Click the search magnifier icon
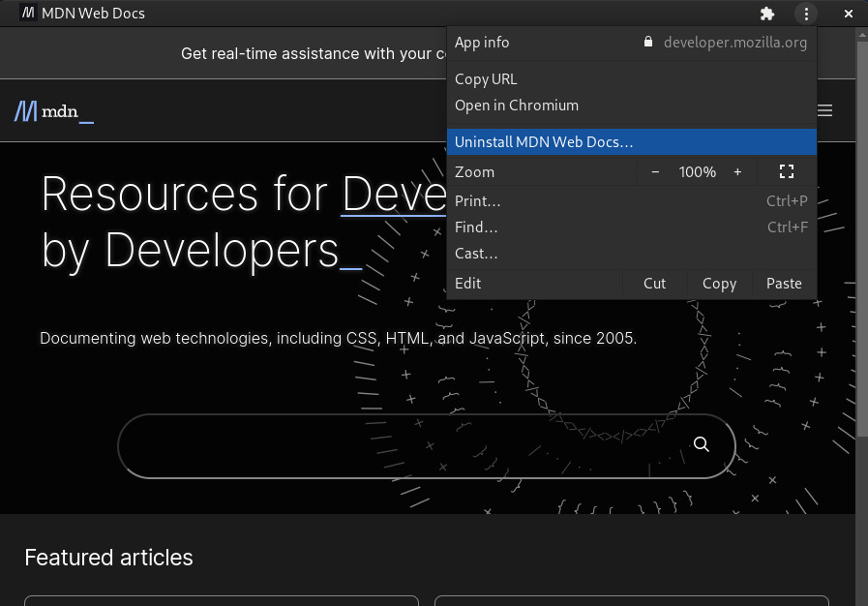 click(701, 444)
